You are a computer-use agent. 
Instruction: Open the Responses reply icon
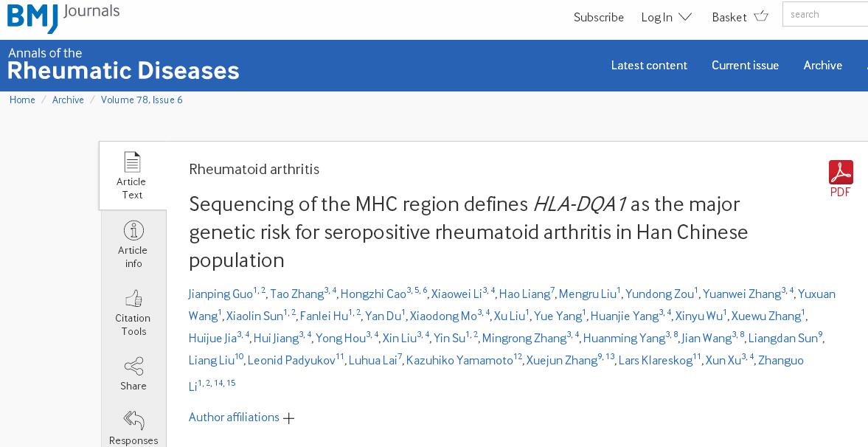click(x=133, y=420)
